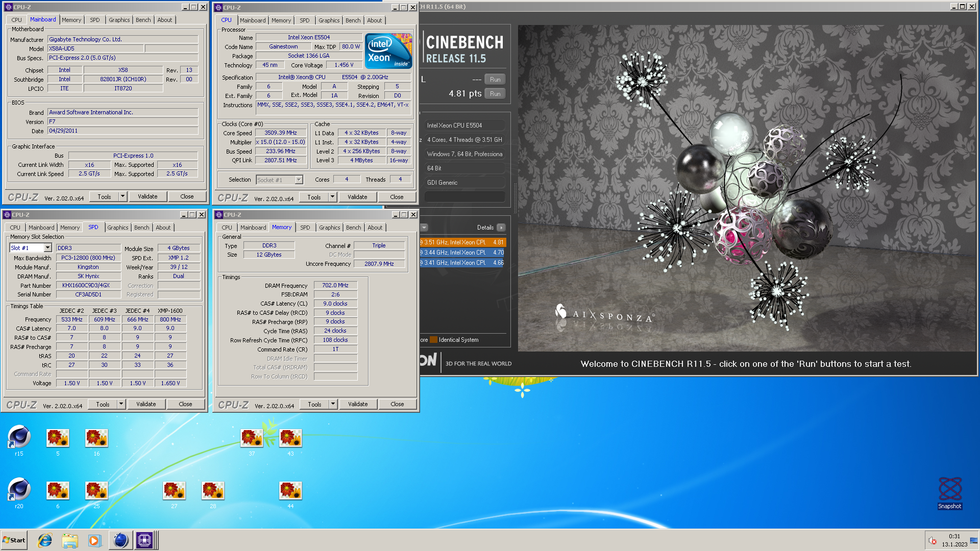Click the monitor tray icon beside the clock
Viewport: 980px width, 551px height.
[973, 541]
